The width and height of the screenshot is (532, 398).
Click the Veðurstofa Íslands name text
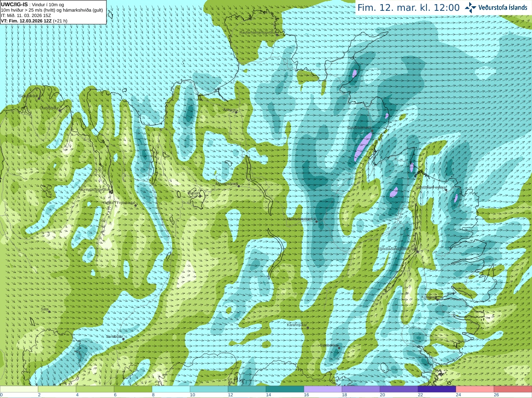pyautogui.click(x=503, y=7)
